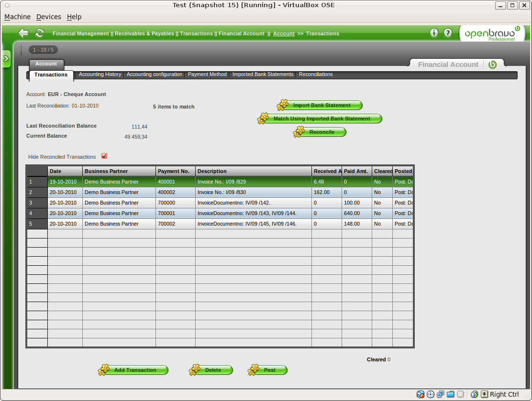Open the Machine menu
The image size is (532, 401).
point(17,17)
